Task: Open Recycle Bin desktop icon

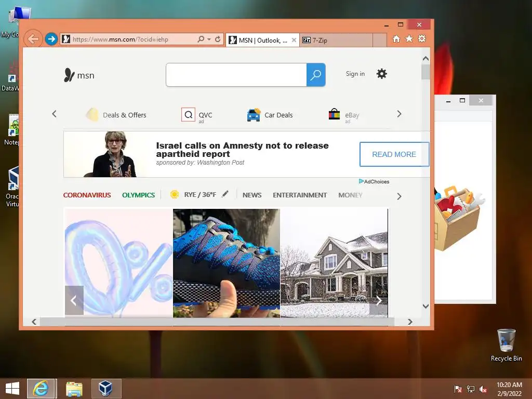Action: click(506, 345)
